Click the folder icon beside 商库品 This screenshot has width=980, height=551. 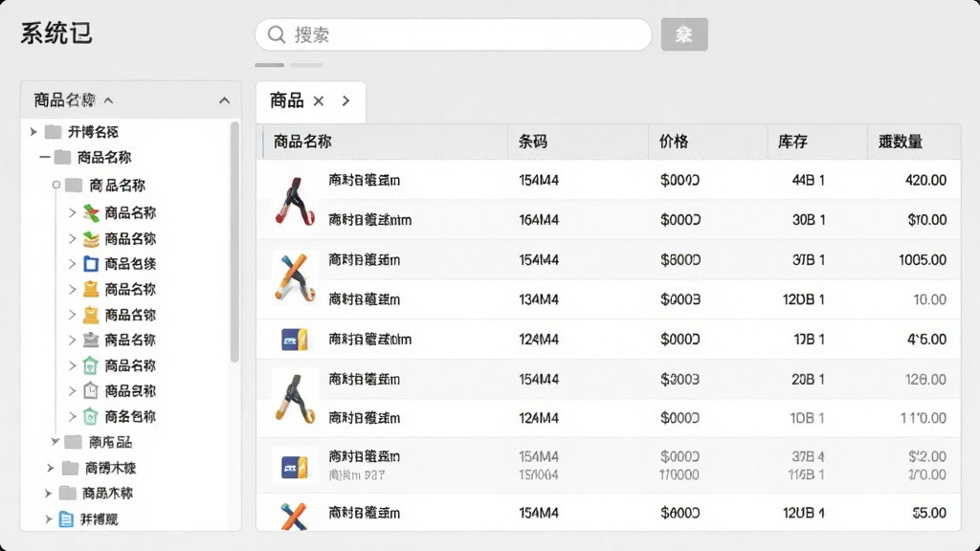[x=74, y=442]
